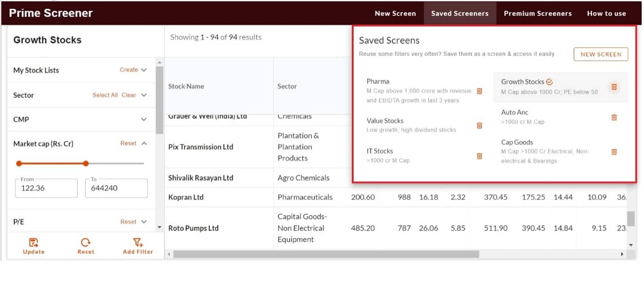644x291 pixels.
Task: Clear the Sector selection
Action: coord(129,95)
